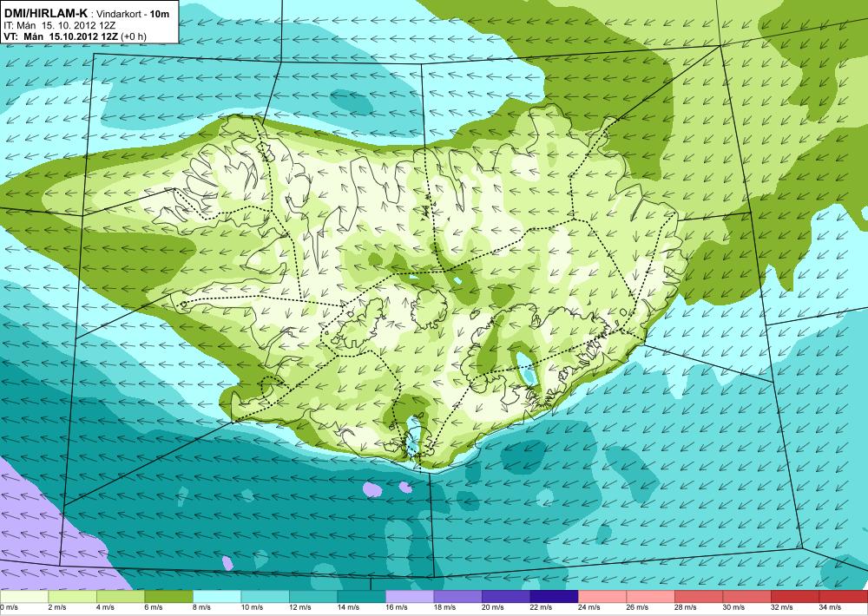Screen dimensions: 868x616
Task: Click the "20 m/s" legend label
Action: (492, 607)
